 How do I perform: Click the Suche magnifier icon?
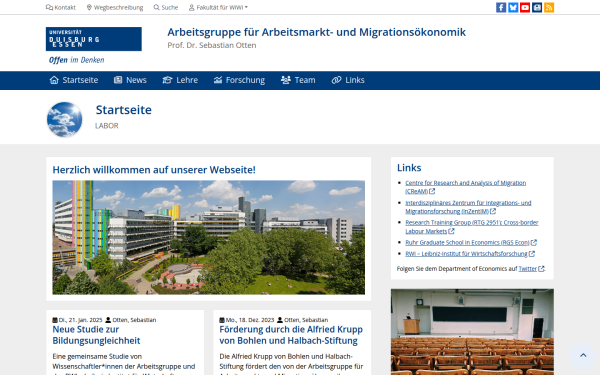click(157, 7)
